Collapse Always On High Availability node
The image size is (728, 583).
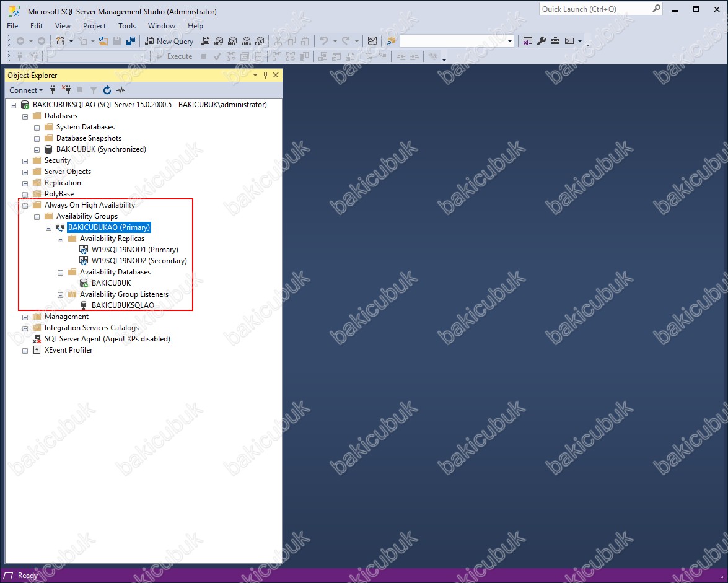tap(25, 206)
